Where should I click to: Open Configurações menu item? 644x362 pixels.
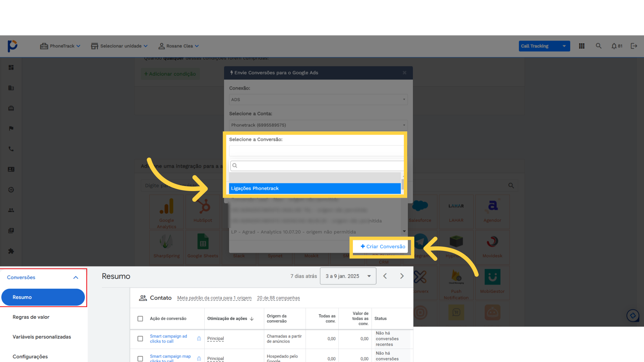click(30, 356)
